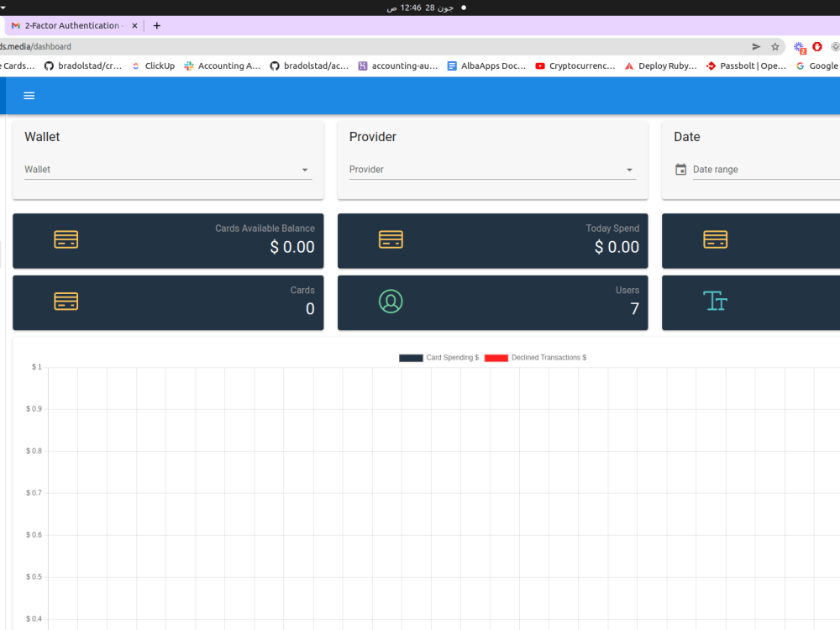This screenshot has height=630, width=840.
Task: Open the accounting-au... bookmark
Action: click(398, 66)
